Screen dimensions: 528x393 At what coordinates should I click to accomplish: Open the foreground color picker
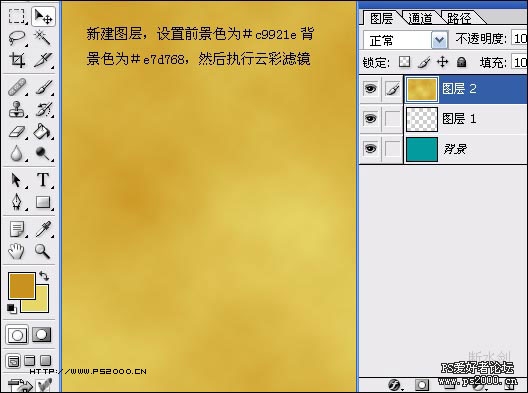(x=22, y=286)
